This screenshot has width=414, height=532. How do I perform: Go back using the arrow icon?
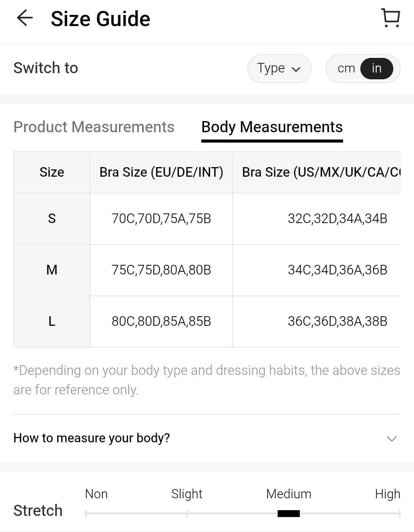tap(25, 18)
